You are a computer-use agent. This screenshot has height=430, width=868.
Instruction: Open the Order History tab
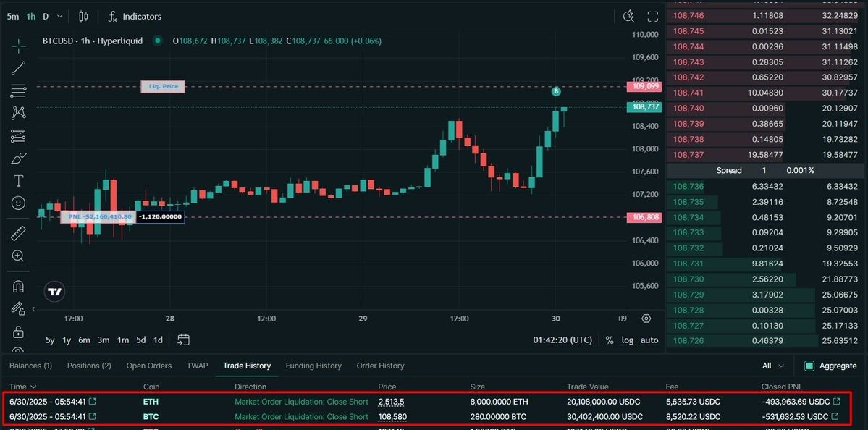coord(380,366)
